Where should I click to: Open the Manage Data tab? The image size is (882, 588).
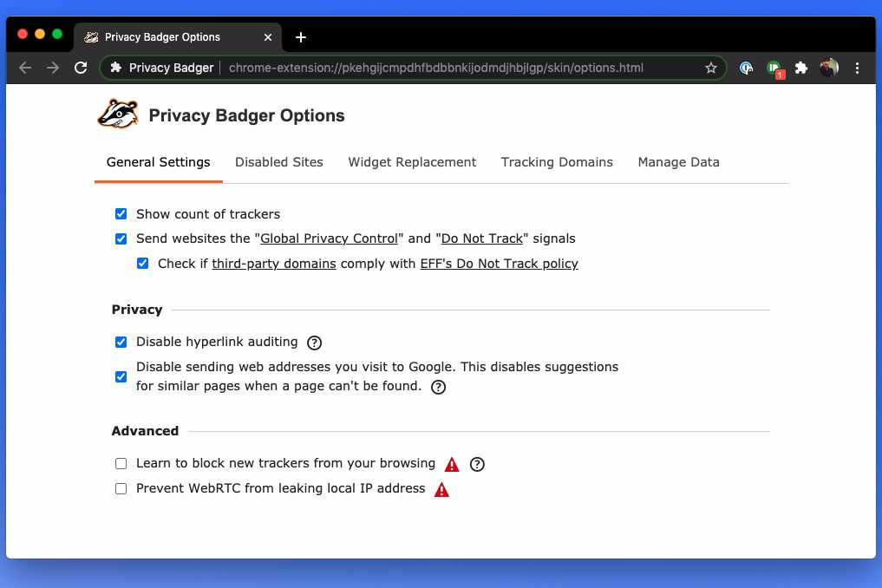point(678,163)
